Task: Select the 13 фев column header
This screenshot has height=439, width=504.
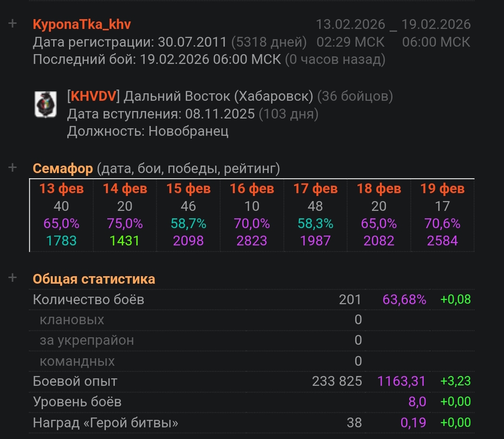Action: pyautogui.click(x=62, y=188)
